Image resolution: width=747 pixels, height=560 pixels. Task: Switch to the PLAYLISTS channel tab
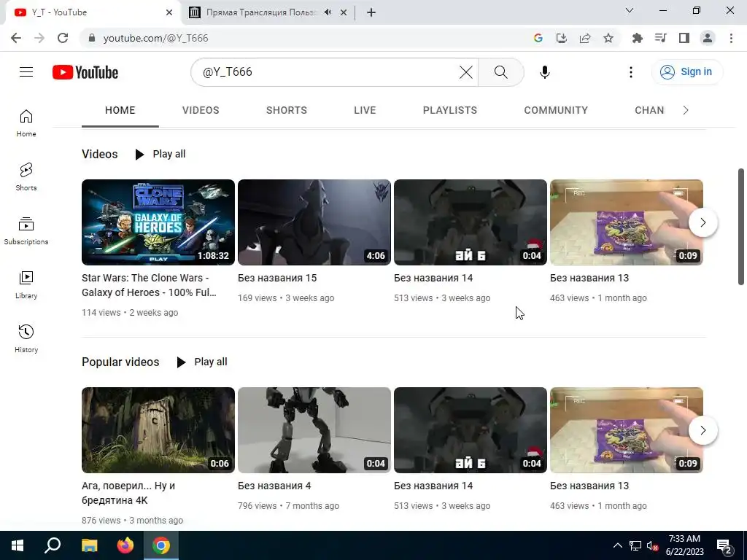[x=449, y=111]
